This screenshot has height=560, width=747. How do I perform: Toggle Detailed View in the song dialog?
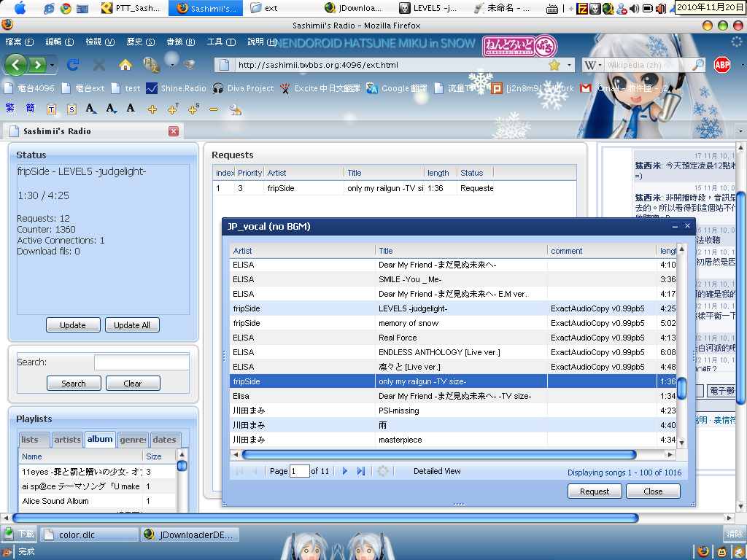point(437,472)
